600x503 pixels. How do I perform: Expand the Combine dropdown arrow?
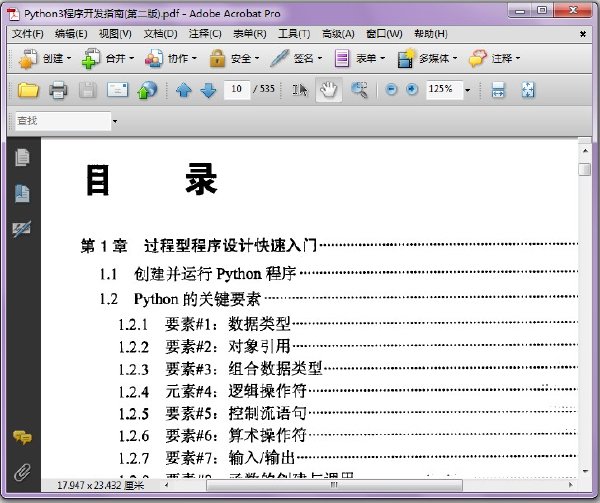131,59
